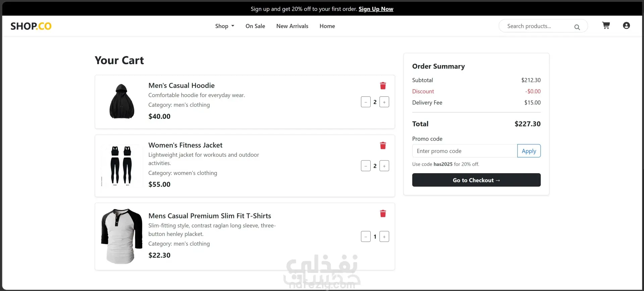Image resolution: width=644 pixels, height=291 pixels.
Task: Go to New Arrivals
Action: click(292, 26)
